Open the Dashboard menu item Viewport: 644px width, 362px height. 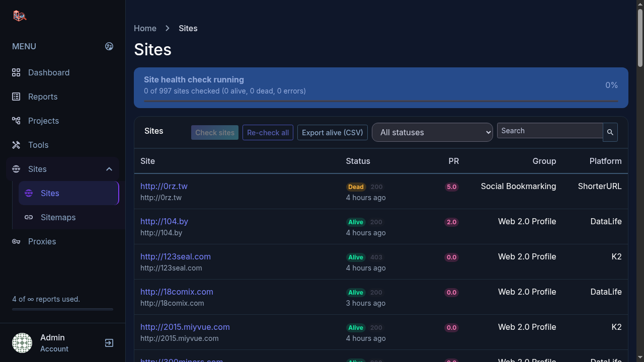point(62,72)
